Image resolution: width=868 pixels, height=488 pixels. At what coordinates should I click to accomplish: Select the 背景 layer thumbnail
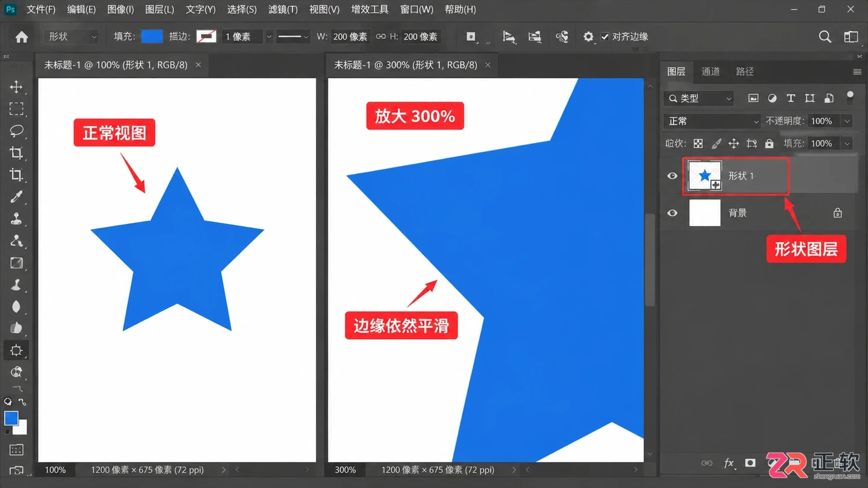click(x=705, y=213)
